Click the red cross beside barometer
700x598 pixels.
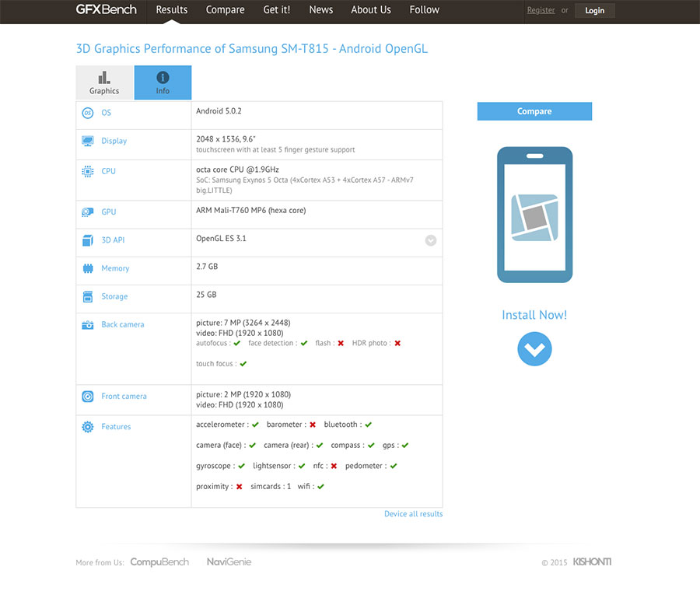pos(313,425)
